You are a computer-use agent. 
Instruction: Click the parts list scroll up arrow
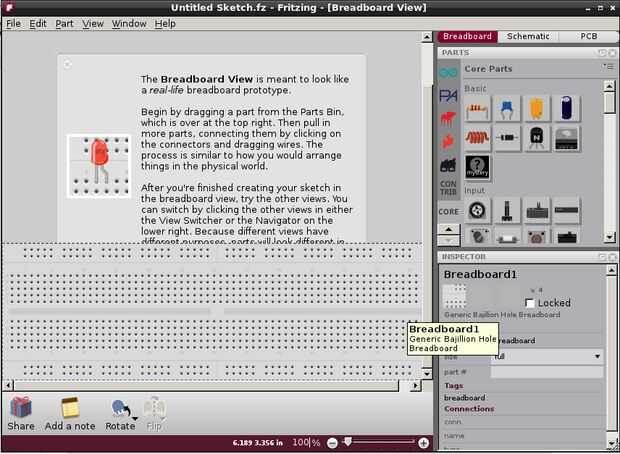pyautogui.click(x=609, y=85)
